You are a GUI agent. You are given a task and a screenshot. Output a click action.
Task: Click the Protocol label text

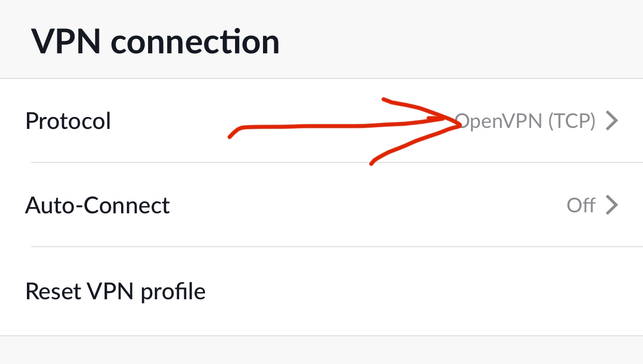68,121
